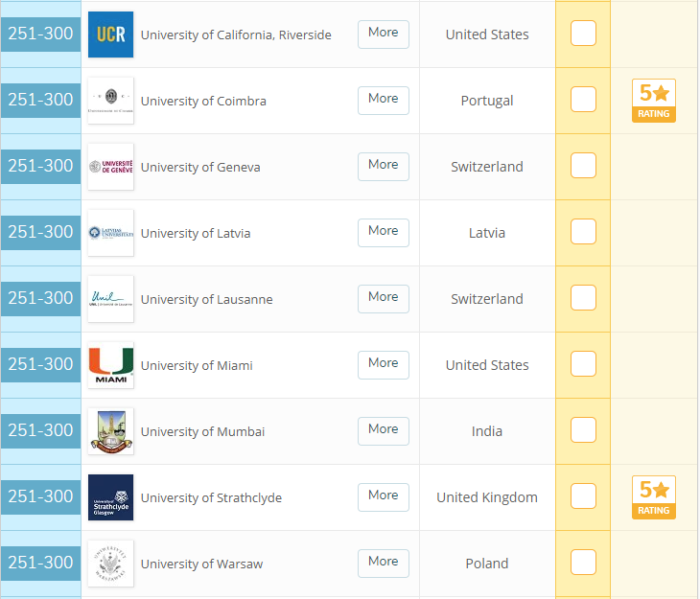Expand More for University of California, Riverside
The height and width of the screenshot is (599, 700).
[384, 34]
